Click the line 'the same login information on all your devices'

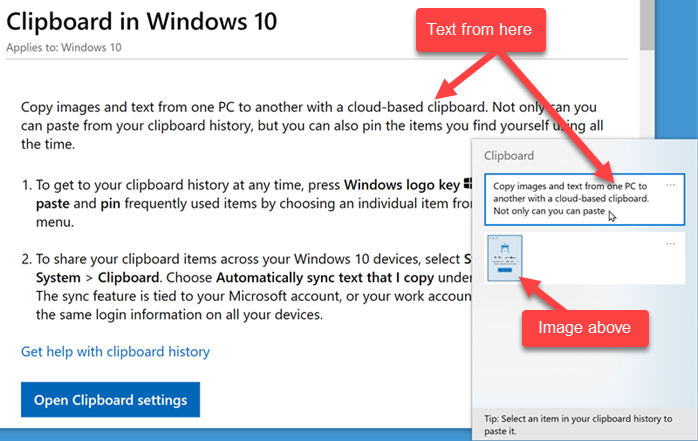pos(179,315)
